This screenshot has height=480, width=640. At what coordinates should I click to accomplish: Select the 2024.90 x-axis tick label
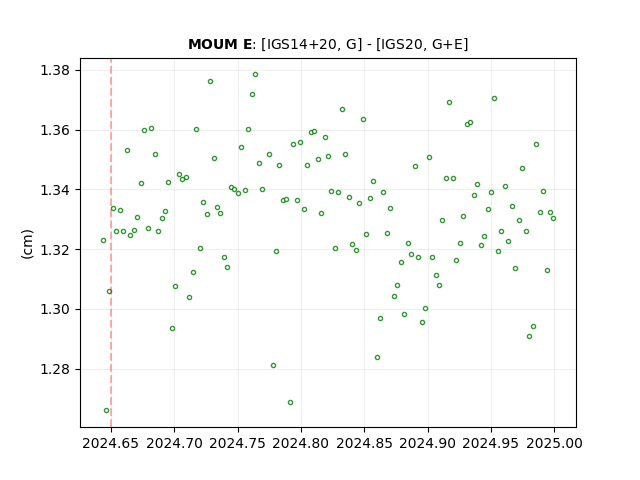click(x=427, y=443)
